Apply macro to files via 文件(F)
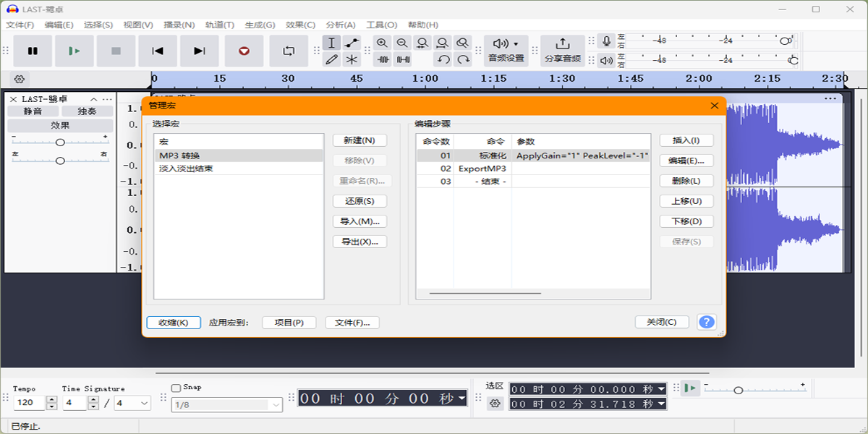Image resolution: width=868 pixels, height=434 pixels. pyautogui.click(x=354, y=322)
